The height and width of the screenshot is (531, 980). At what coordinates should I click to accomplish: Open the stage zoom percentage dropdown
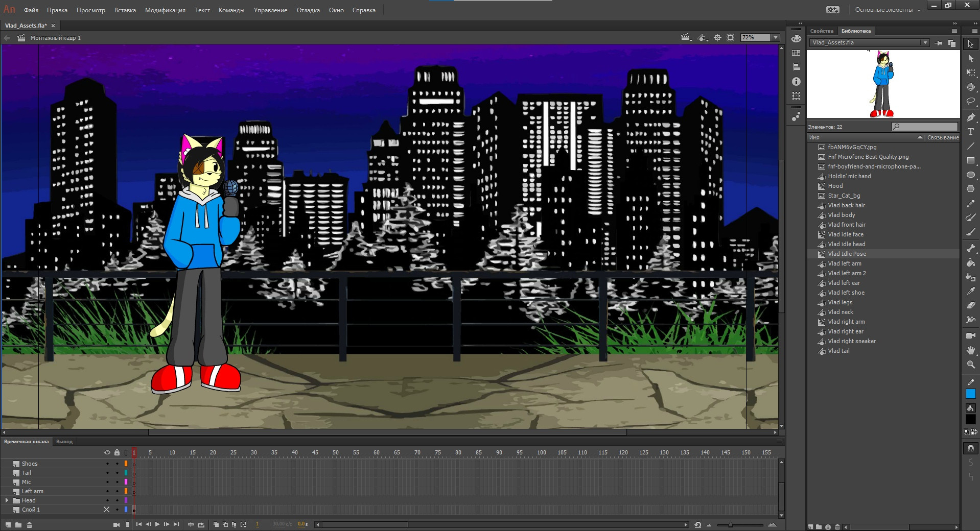(775, 37)
